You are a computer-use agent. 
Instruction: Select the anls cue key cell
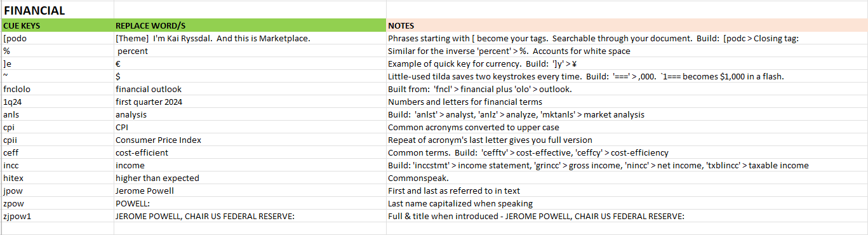click(57, 114)
